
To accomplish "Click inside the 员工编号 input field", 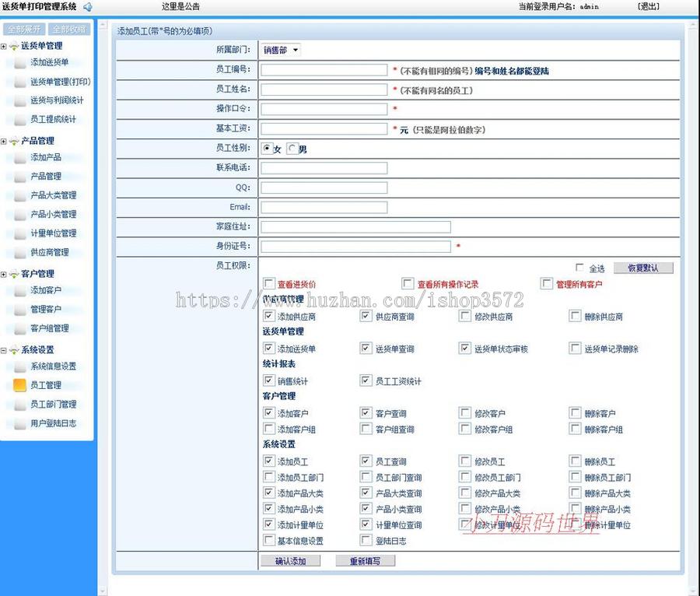I will click(x=323, y=69).
